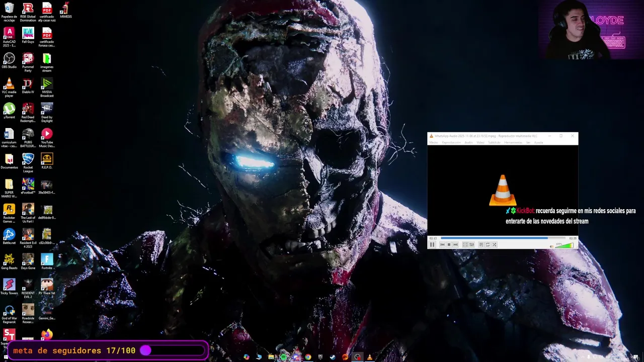This screenshot has width=644, height=362.
Task: Select God of War Ragnarok icon
Action: (x=9, y=314)
